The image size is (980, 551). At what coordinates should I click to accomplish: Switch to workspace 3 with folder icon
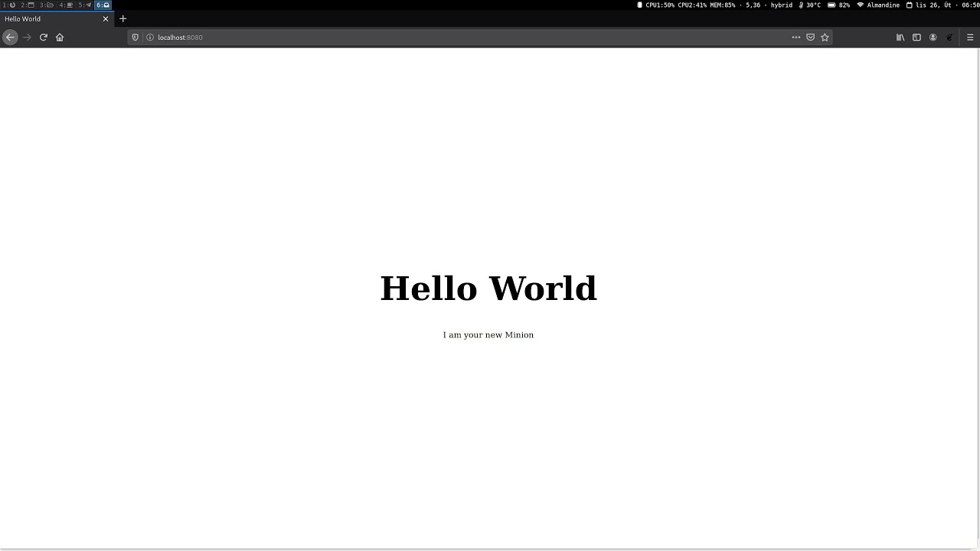click(47, 5)
